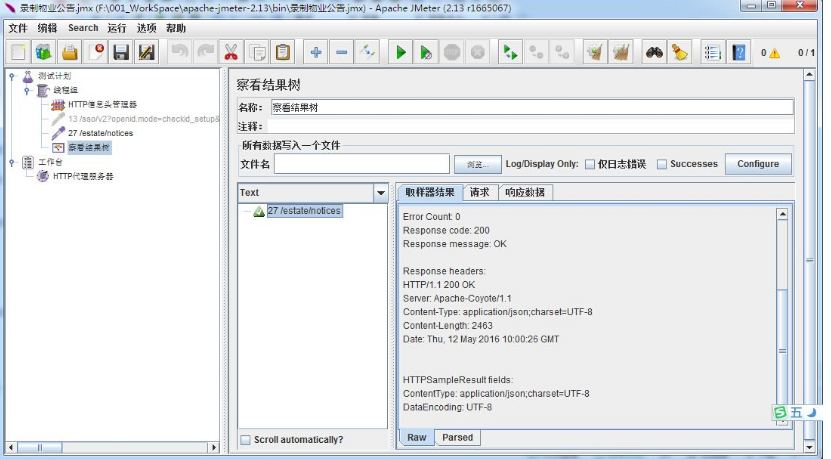Open Search with binoculars icon
The height and width of the screenshot is (459, 831).
pyautogui.click(x=654, y=52)
